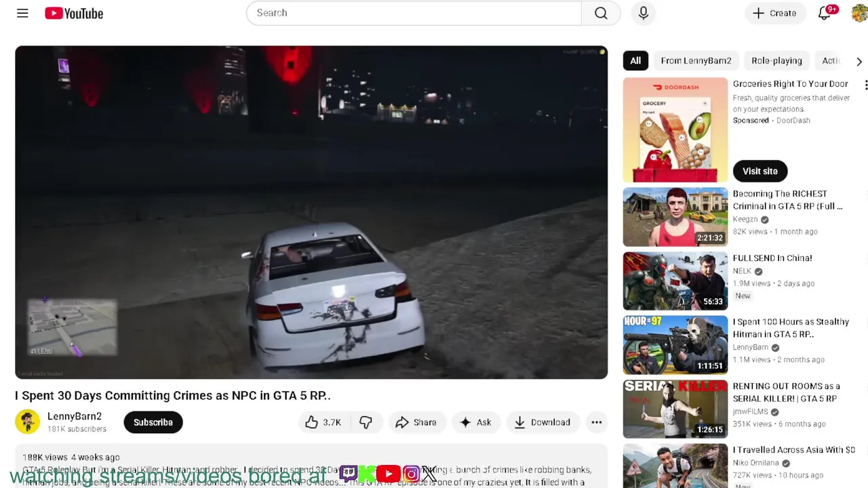Screen dimensions: 868x488
Task: Select the From LennyBarn2 chip
Action: pyautogui.click(x=696, y=60)
